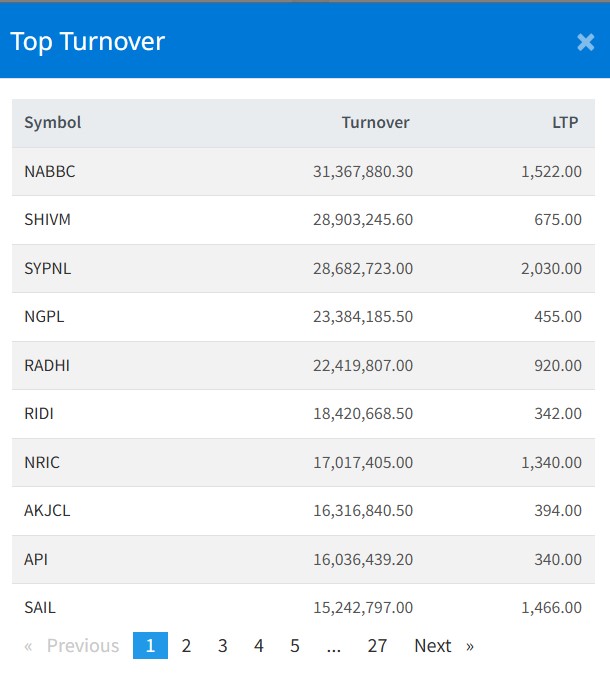The image size is (610, 682).
Task: Click the RADHI symbol row
Action: pyautogui.click(x=47, y=366)
